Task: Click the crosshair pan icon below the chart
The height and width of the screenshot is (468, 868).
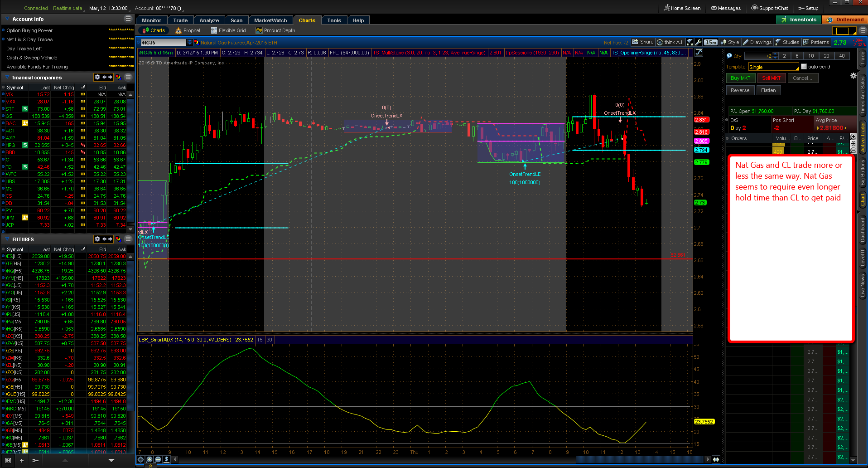Action: [141, 459]
